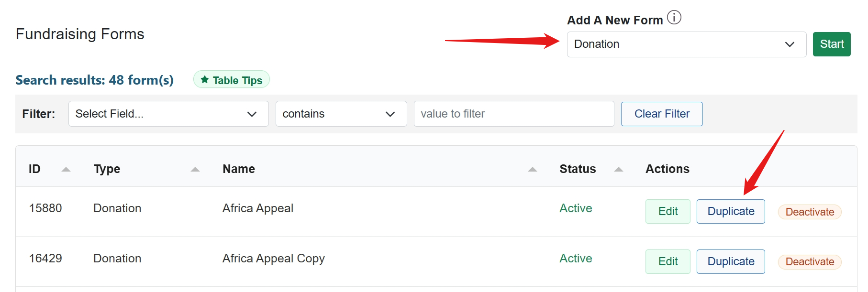Screen dimensions: 868x292
Task: Duplicate the Africa Appeal Copy form
Action: pos(730,261)
